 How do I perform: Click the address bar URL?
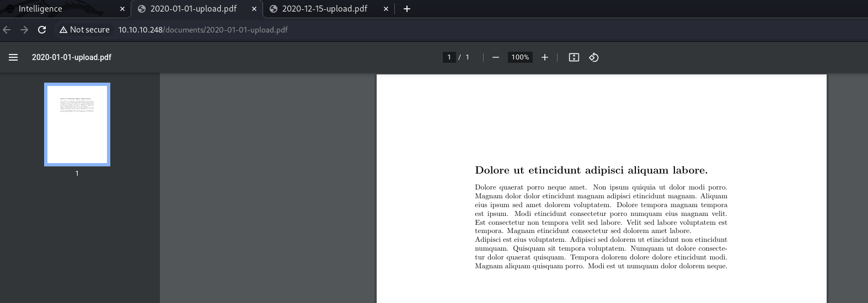[x=203, y=30]
